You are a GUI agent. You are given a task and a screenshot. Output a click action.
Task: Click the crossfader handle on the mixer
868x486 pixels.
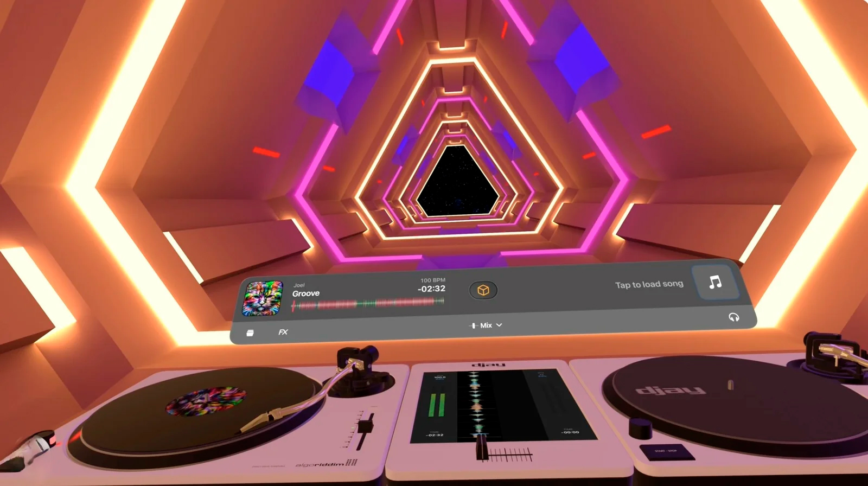pos(481,448)
